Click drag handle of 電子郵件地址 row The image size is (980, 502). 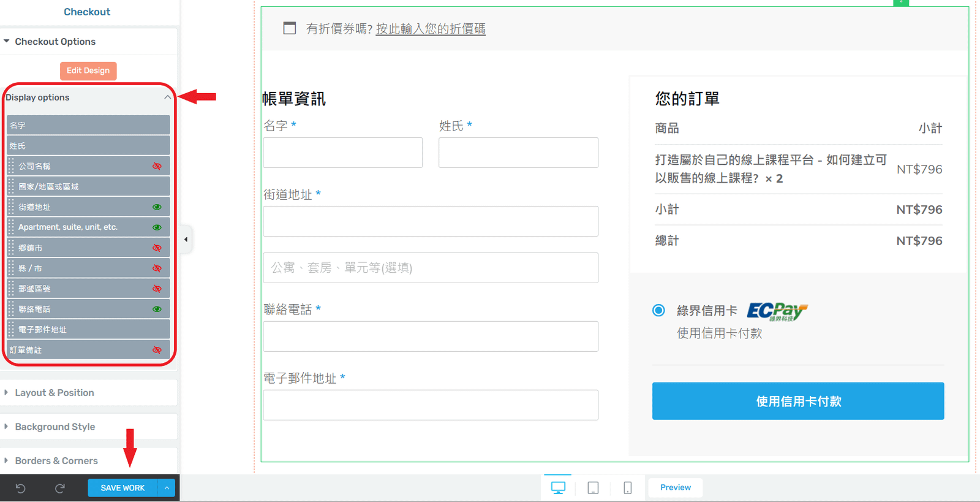tap(11, 329)
